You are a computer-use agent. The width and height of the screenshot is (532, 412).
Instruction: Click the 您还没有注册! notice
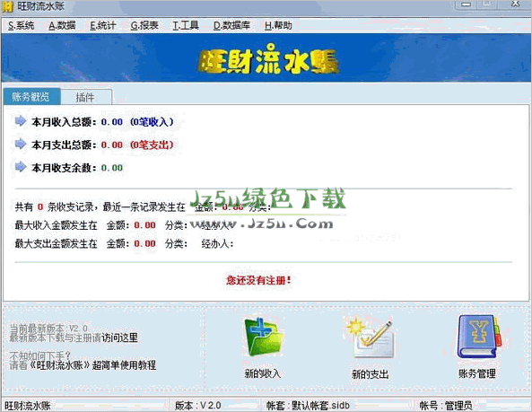259,280
